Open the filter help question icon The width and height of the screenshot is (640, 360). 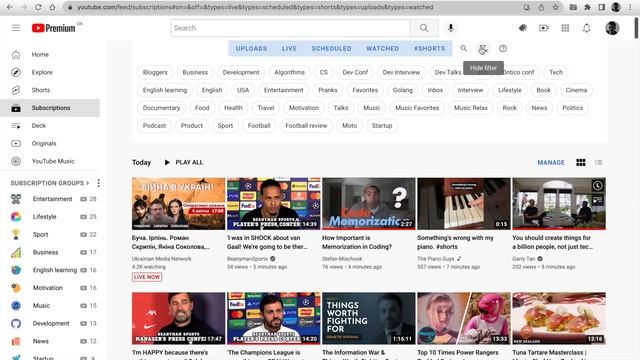point(503,48)
